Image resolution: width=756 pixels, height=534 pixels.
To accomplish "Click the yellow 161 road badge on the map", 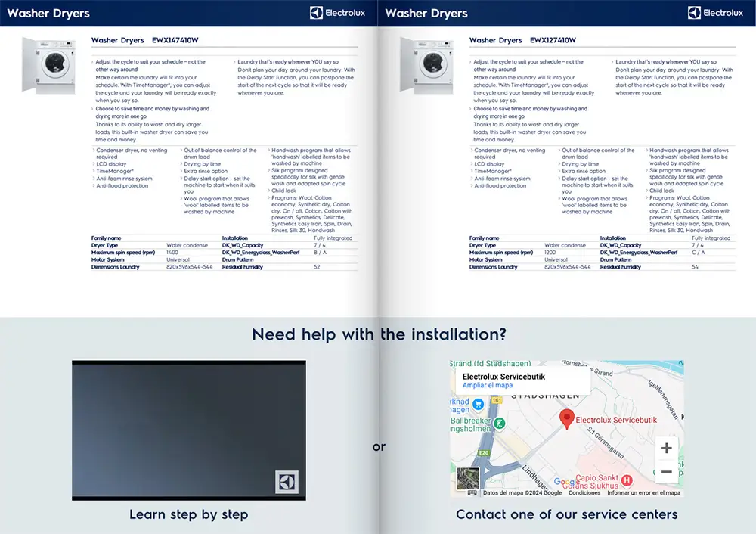I will [x=497, y=400].
